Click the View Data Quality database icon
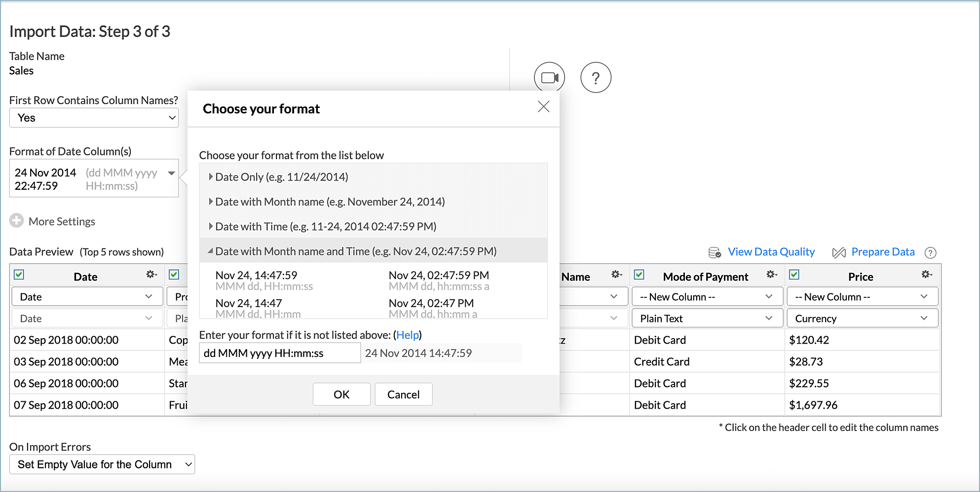 click(714, 252)
